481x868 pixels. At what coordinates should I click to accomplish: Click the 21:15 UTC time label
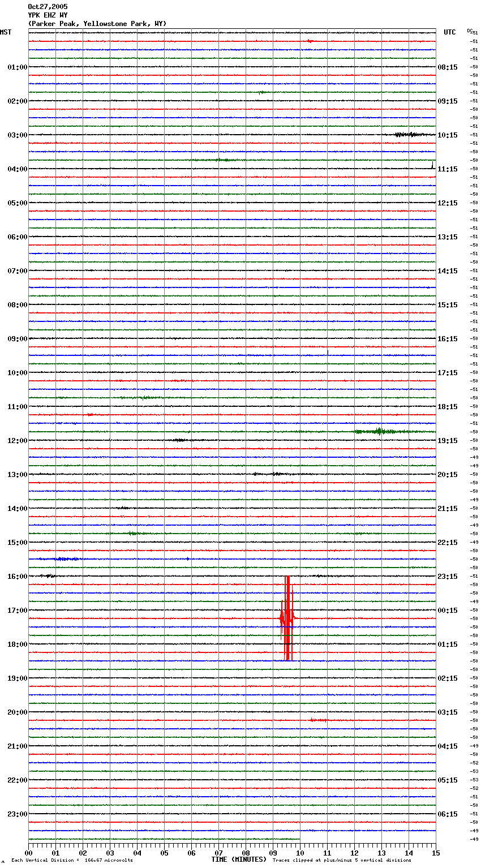(x=448, y=509)
